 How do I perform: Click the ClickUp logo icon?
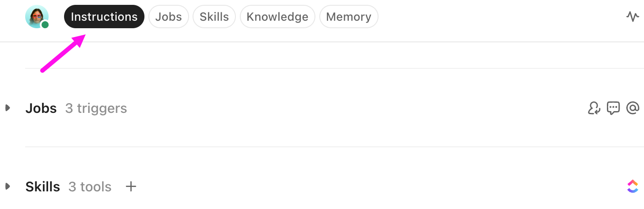click(x=633, y=187)
